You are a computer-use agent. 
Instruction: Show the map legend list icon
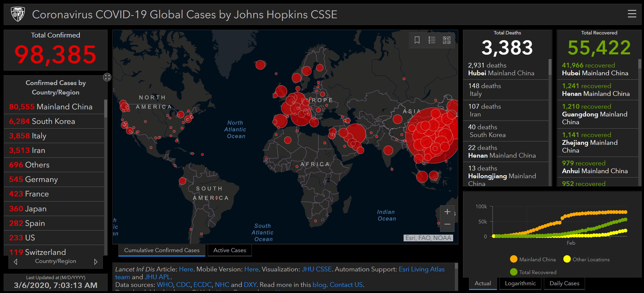point(432,40)
